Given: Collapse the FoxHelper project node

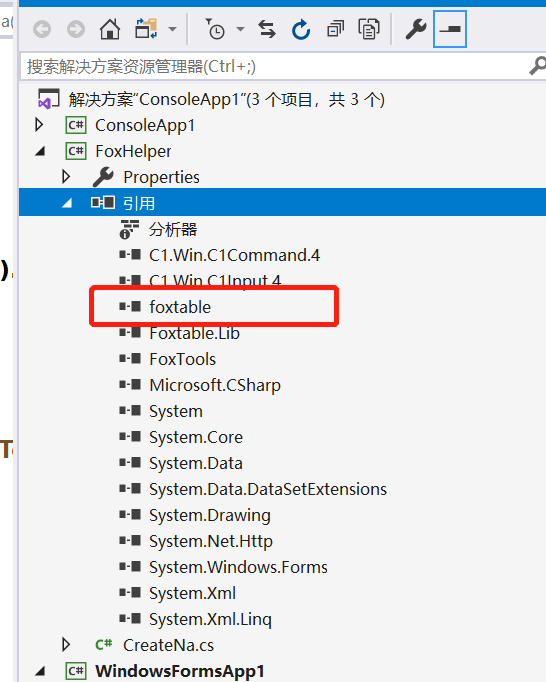Looking at the screenshot, I should click(x=40, y=151).
